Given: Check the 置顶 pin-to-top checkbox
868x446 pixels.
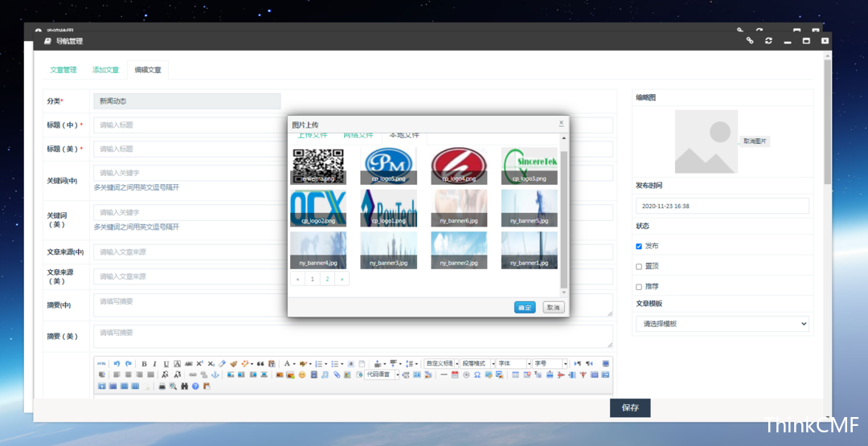Looking at the screenshot, I should [639, 267].
